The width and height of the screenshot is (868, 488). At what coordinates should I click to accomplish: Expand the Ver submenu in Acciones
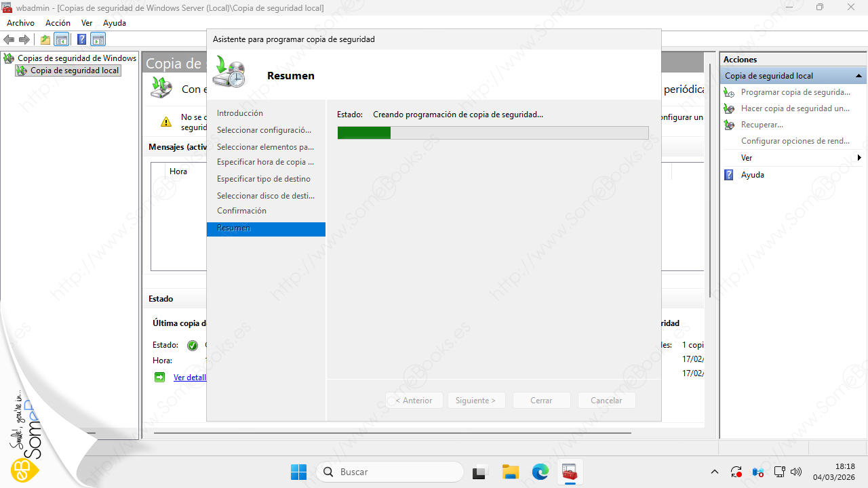coord(746,158)
